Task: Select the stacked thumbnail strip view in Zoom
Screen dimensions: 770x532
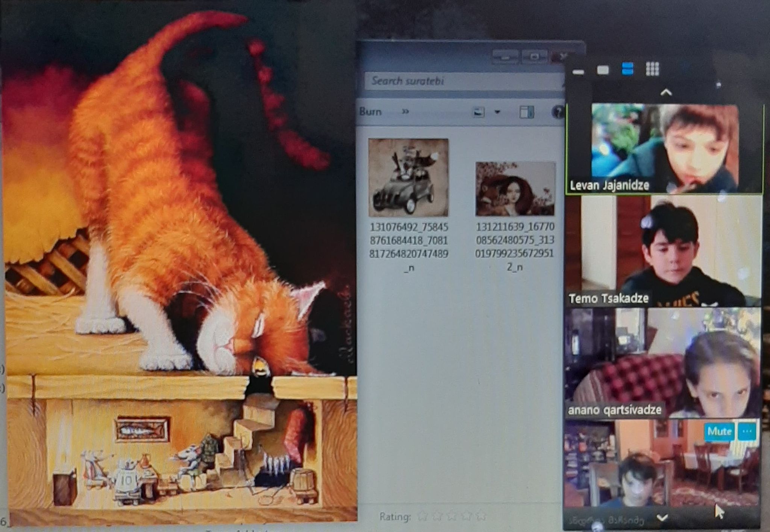Action: [x=628, y=69]
